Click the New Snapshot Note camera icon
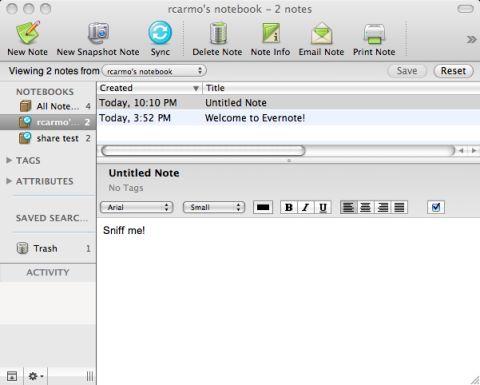Viewport: 480px width, 385px height. [98, 33]
